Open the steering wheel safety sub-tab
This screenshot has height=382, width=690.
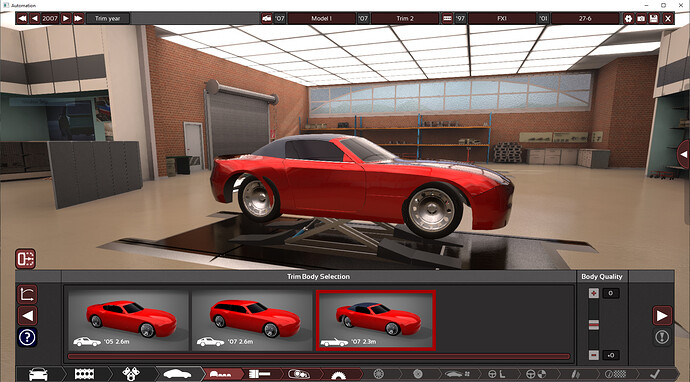click(x=536, y=374)
